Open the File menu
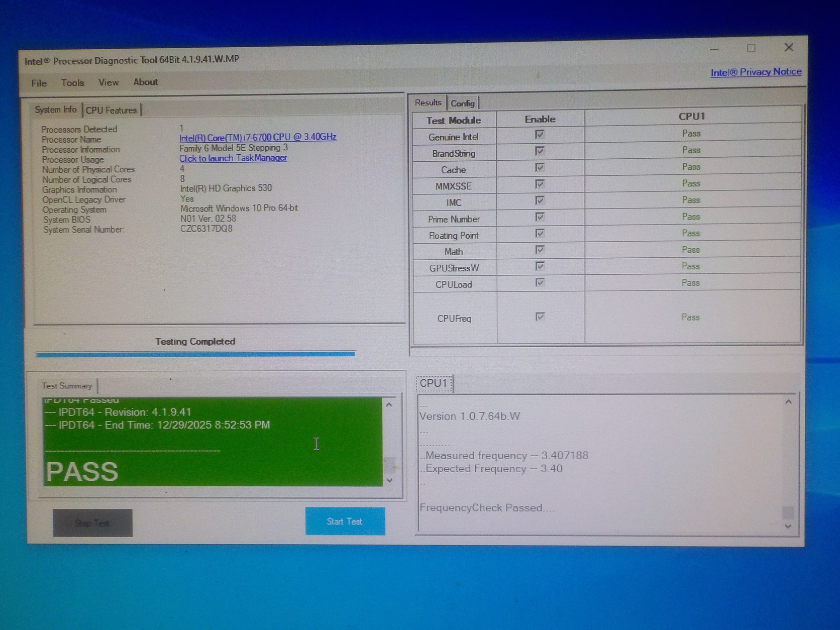Viewport: 840px width, 630px height. (39, 83)
